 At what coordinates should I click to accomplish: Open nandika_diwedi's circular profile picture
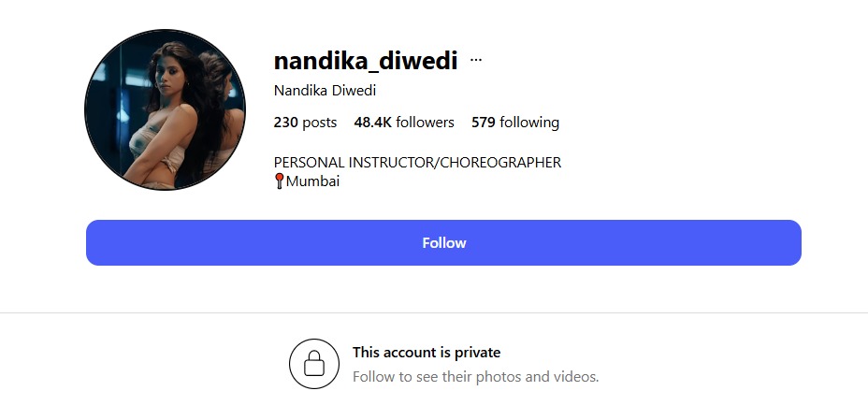[x=165, y=109]
